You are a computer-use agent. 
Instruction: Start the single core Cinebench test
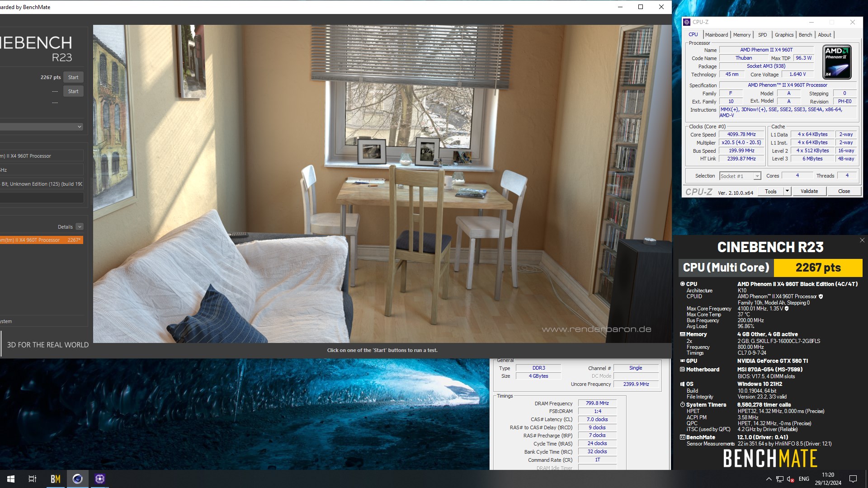(x=73, y=91)
